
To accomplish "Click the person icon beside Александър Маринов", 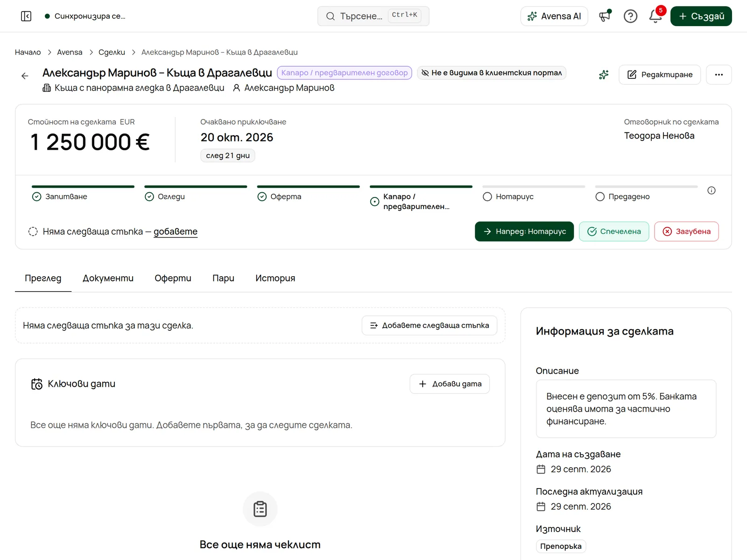I will (x=237, y=88).
